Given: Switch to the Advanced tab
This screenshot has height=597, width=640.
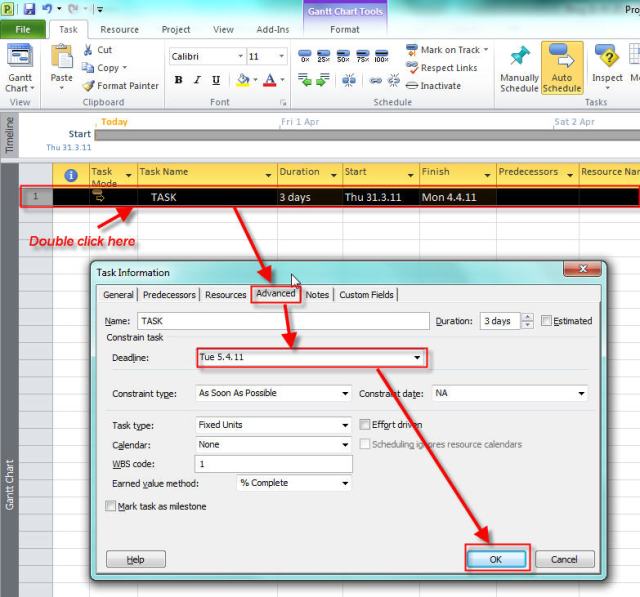Looking at the screenshot, I should click(x=275, y=294).
